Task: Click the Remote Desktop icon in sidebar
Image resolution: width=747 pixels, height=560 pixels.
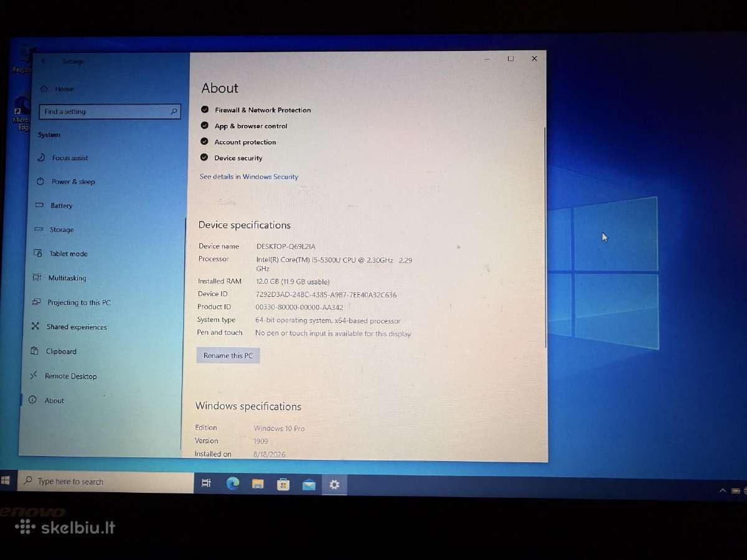Action: [33, 375]
